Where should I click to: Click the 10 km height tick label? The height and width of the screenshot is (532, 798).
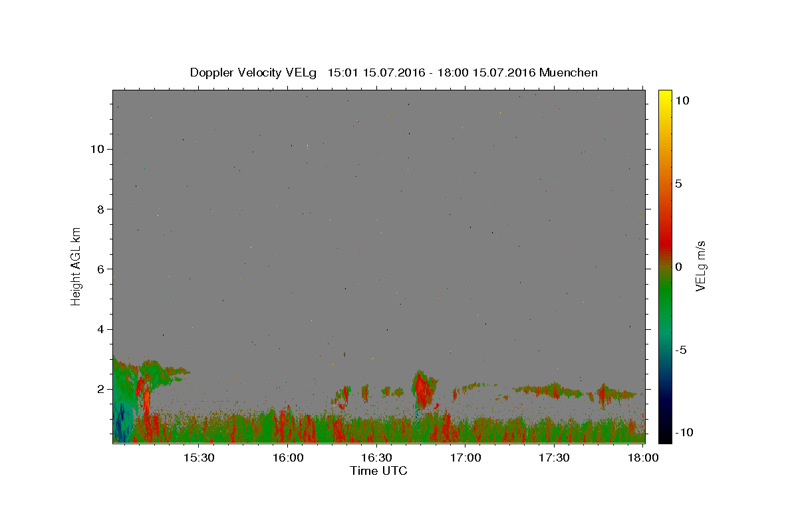click(97, 149)
